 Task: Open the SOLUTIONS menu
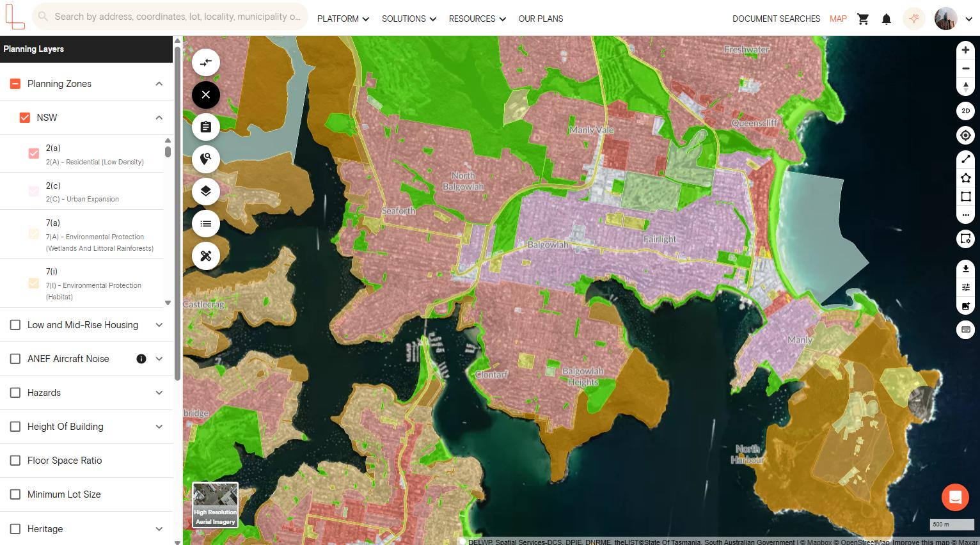coord(409,19)
